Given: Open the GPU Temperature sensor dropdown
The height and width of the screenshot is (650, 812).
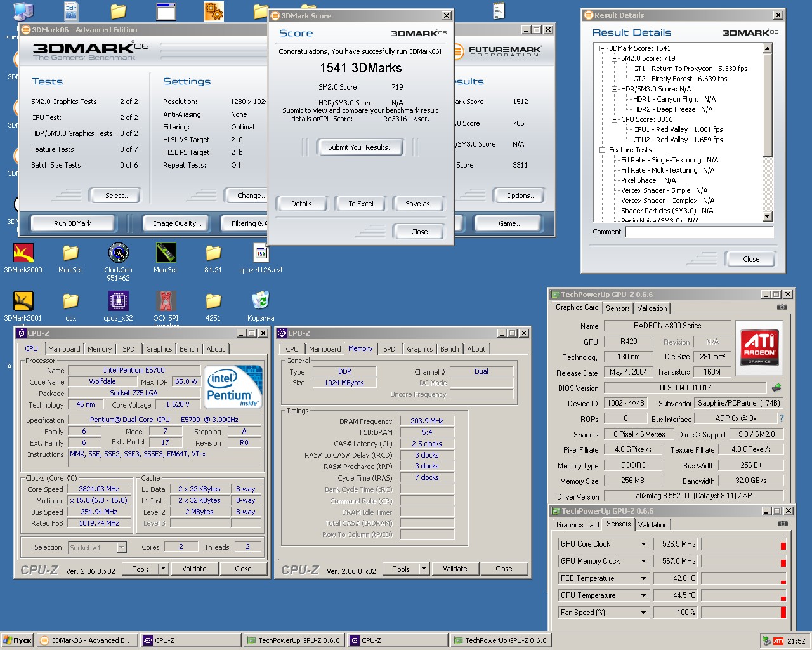Looking at the screenshot, I should click(643, 595).
